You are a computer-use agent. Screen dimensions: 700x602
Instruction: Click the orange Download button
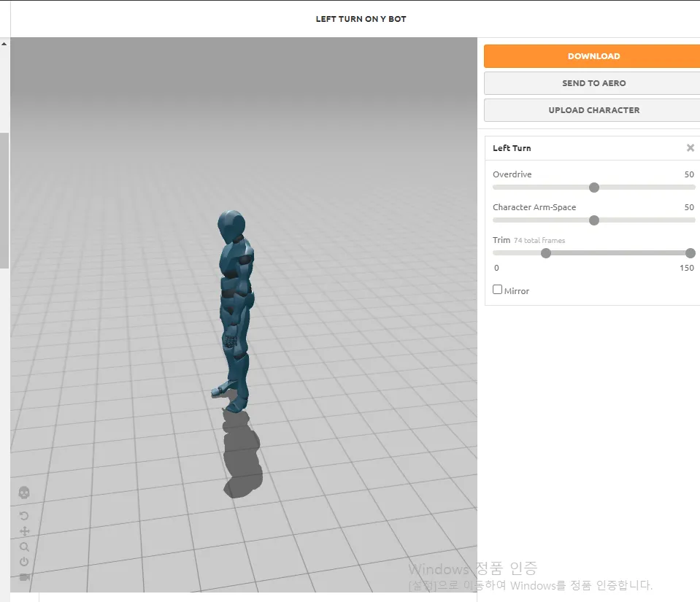(x=593, y=56)
